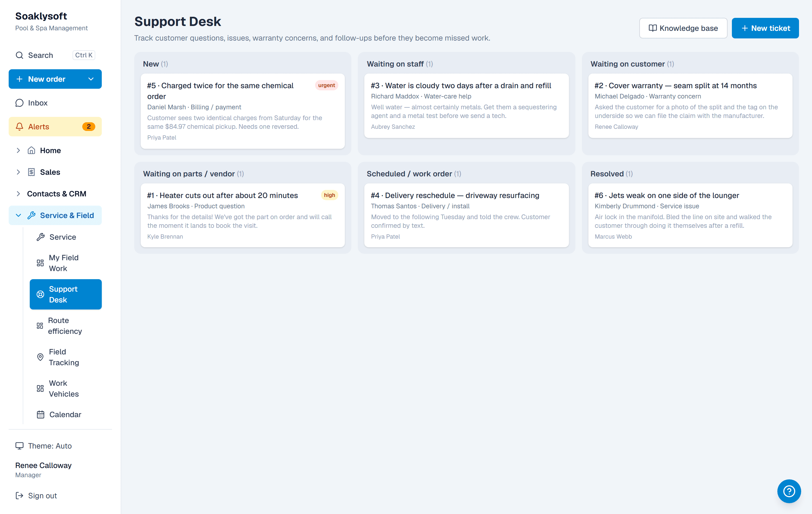Viewport: 812px width, 514px height.
Task: Click the Resolved column header
Action: tap(611, 174)
